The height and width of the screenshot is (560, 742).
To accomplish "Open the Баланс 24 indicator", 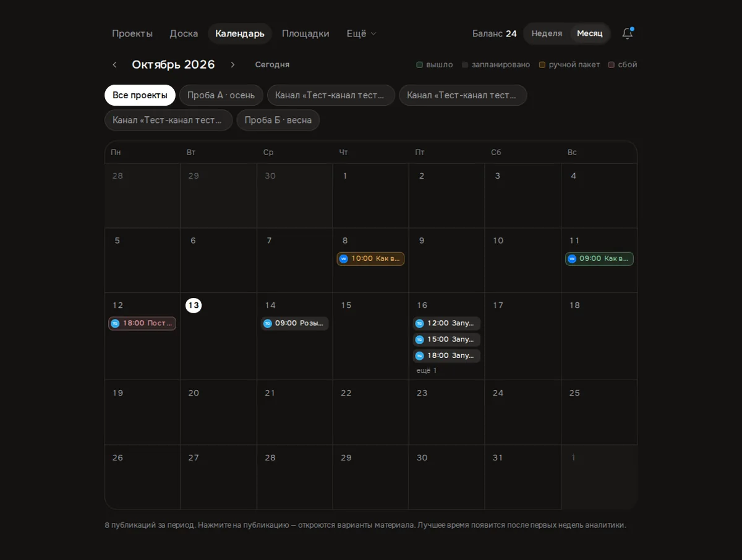I will (495, 33).
